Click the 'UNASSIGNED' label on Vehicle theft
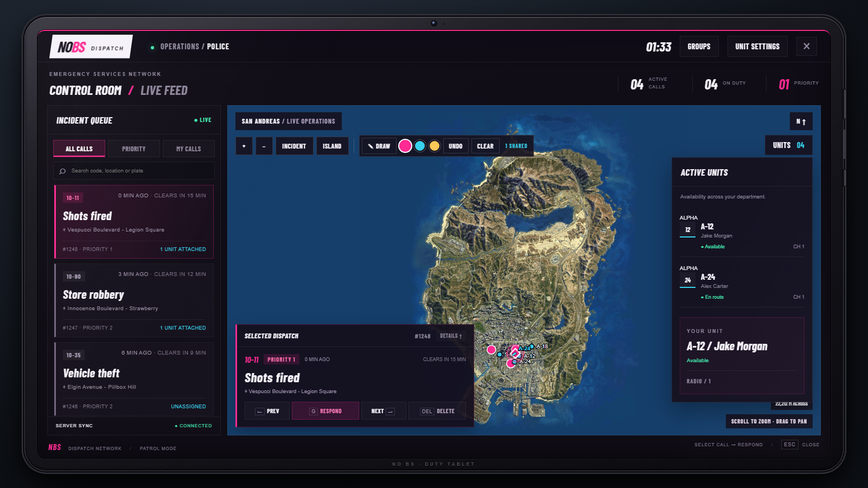 click(x=188, y=407)
